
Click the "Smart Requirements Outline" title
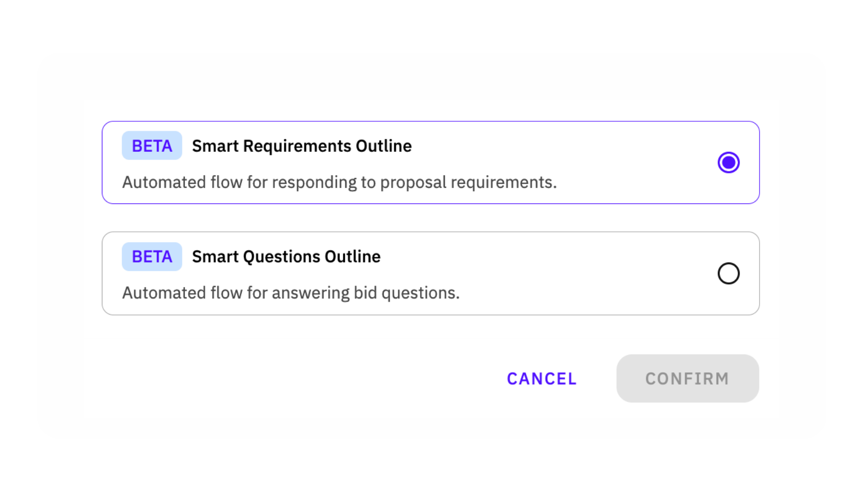pyautogui.click(x=302, y=146)
